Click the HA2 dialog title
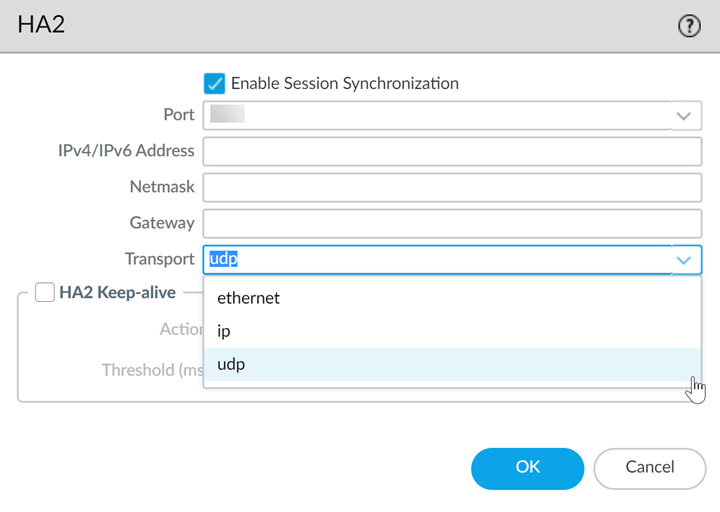The image size is (720, 512). coord(41,26)
